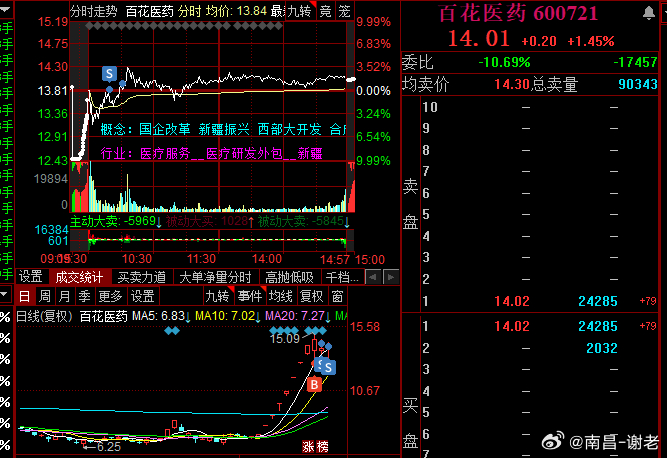Viewport: 667px width, 458px height.
Task: Switch to the 大单净量分时 tab
Action: point(215,277)
